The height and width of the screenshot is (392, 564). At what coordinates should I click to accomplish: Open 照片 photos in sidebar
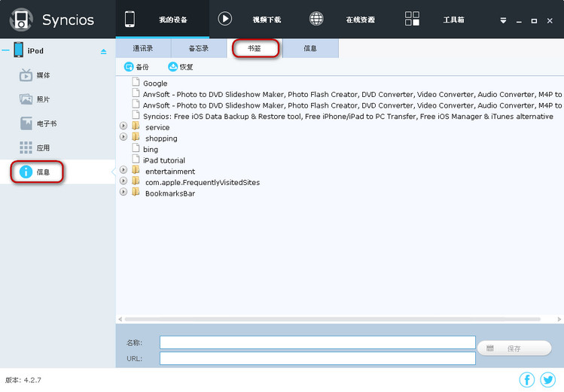coord(43,99)
